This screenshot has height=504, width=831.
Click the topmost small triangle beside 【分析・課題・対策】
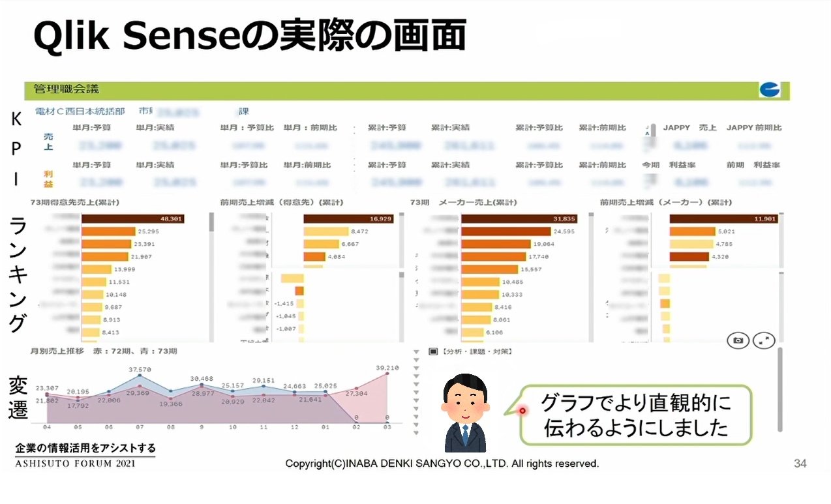417,351
